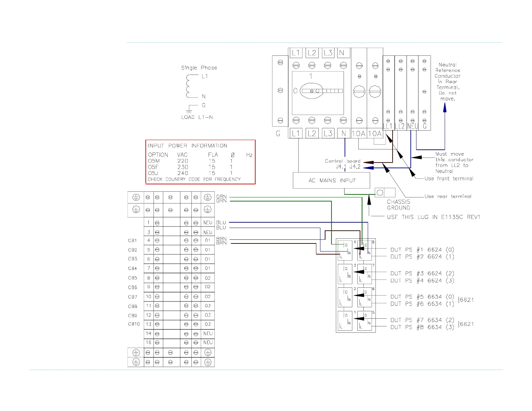Click the "AC MAINS INPUT" box

pyautogui.click(x=331, y=181)
